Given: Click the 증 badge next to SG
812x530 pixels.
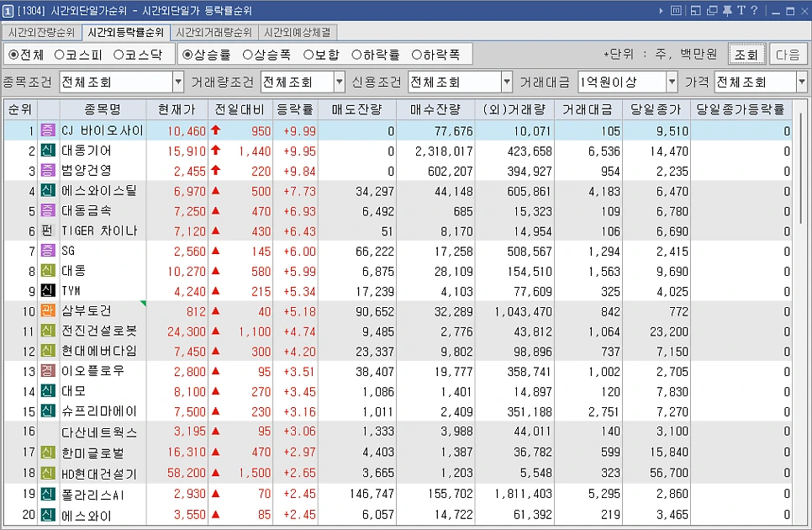Looking at the screenshot, I should click(x=48, y=251).
